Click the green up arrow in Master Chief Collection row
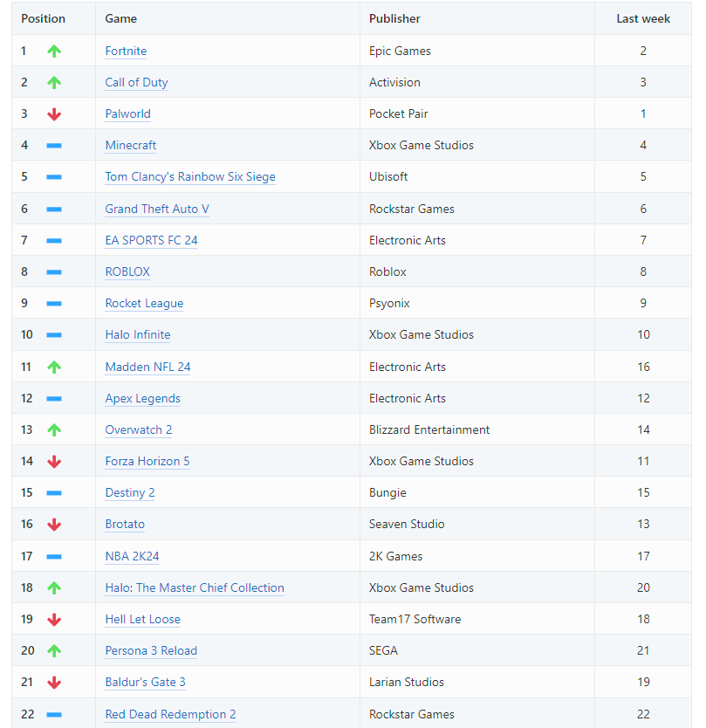Screen dimensions: 706x728 (x=54, y=587)
